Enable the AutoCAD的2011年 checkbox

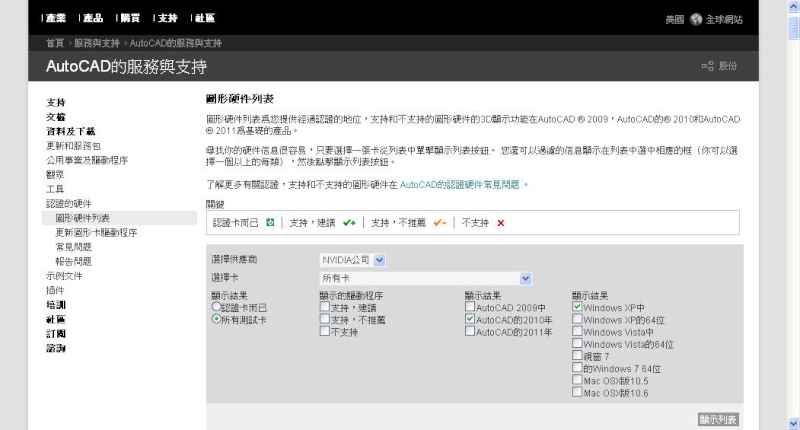(x=470, y=331)
